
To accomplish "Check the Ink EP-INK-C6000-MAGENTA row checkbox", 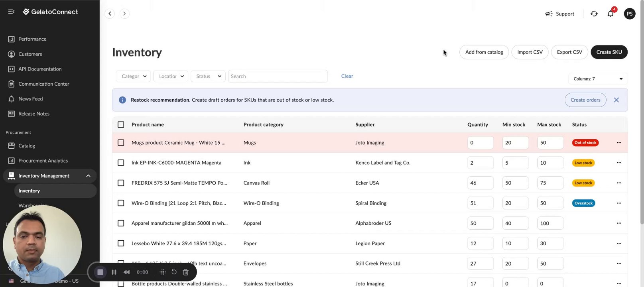I will pos(121,163).
